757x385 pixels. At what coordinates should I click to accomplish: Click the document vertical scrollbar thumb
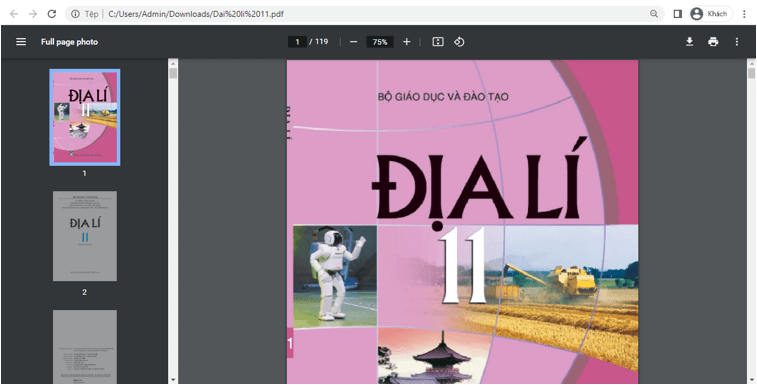(751, 73)
